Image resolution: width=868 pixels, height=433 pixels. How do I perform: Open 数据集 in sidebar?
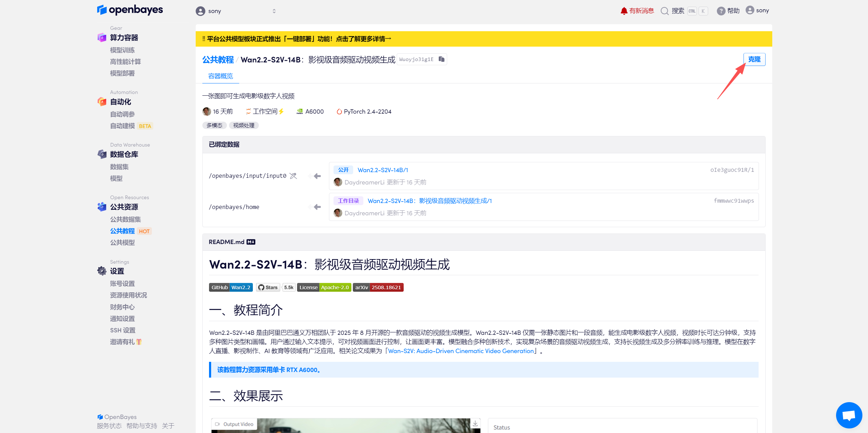[119, 167]
